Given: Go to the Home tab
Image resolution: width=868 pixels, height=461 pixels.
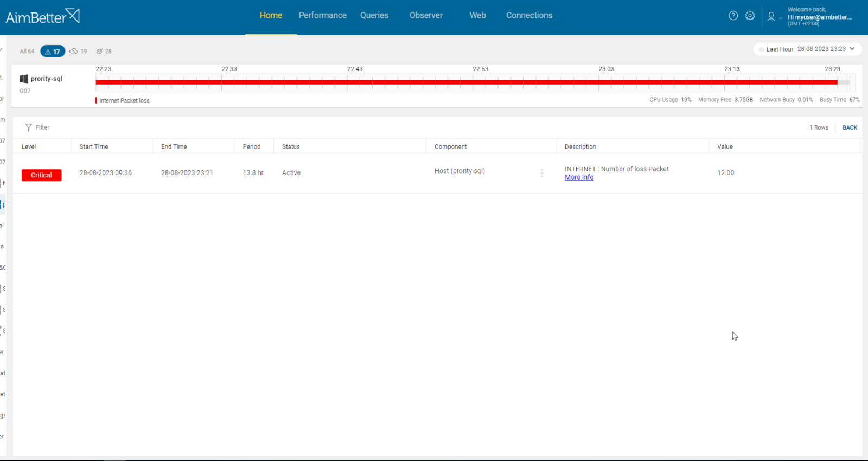Looking at the screenshot, I should [x=271, y=16].
